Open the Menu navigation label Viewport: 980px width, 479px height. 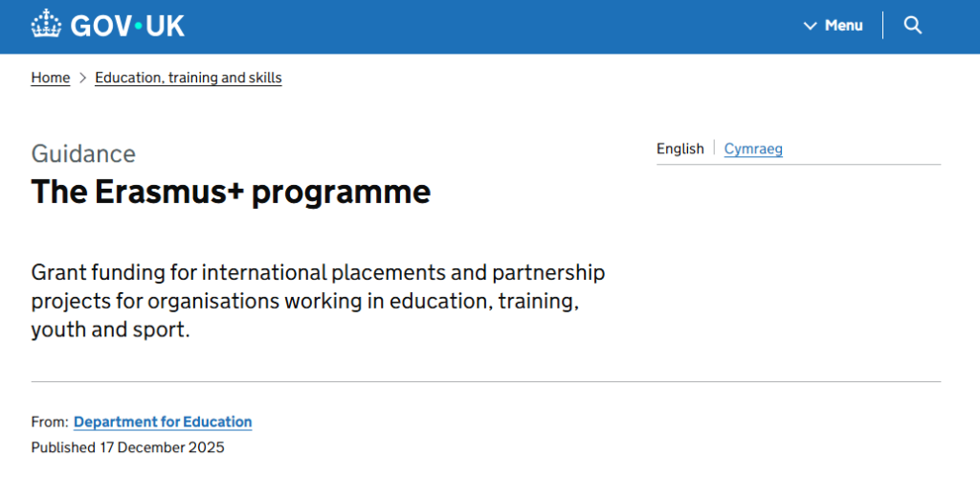click(843, 26)
